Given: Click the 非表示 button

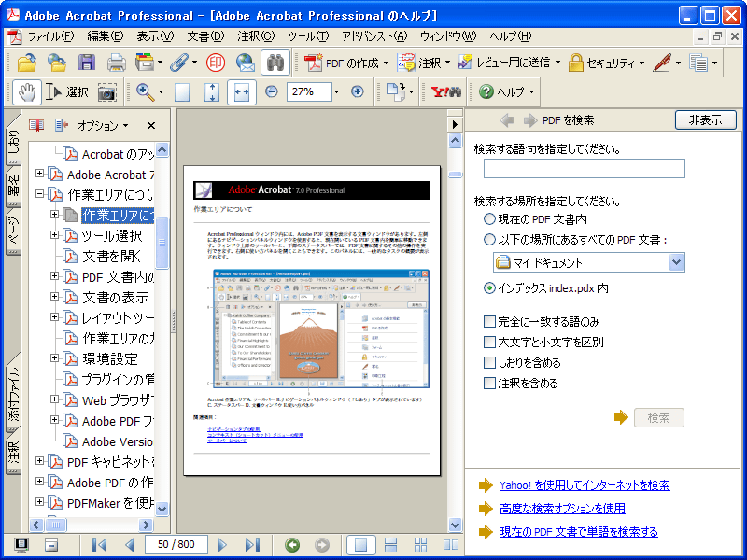Looking at the screenshot, I should tap(706, 120).
